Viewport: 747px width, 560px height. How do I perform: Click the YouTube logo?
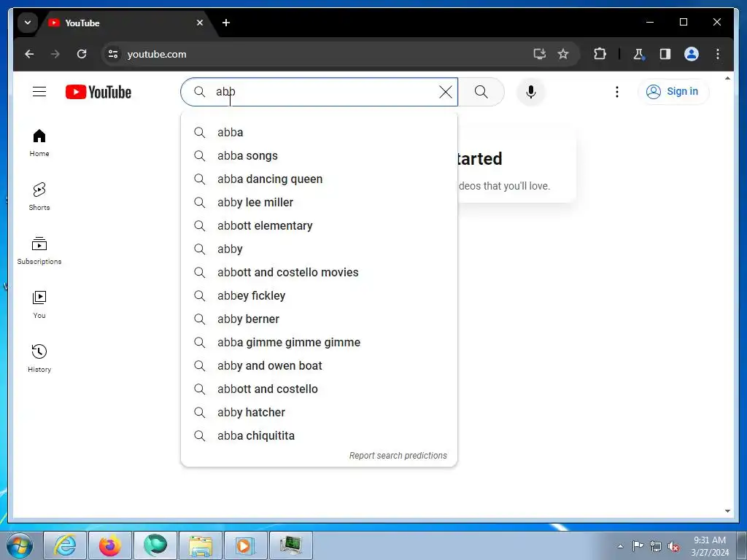tap(98, 92)
